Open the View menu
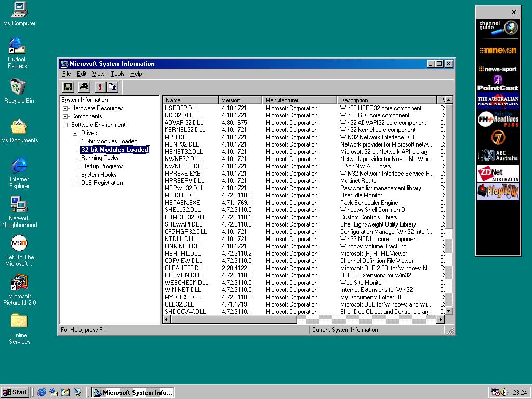The image size is (532, 399). (98, 74)
